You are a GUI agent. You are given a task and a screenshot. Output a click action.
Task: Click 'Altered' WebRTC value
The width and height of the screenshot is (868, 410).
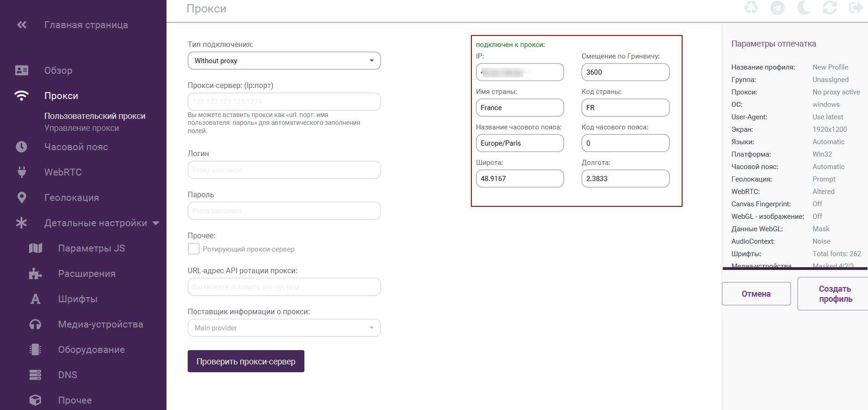(x=824, y=192)
